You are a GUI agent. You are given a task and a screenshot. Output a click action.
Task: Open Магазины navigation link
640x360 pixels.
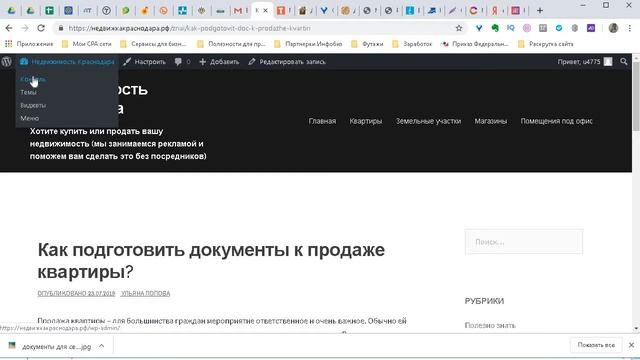point(491,121)
